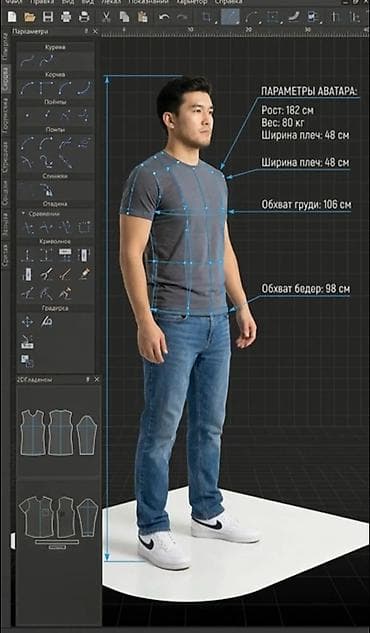Click the 'ПАРАМЕТРЫ АВАТАРА:' heading
Viewport: 370px width, 633px height.
[309, 91]
